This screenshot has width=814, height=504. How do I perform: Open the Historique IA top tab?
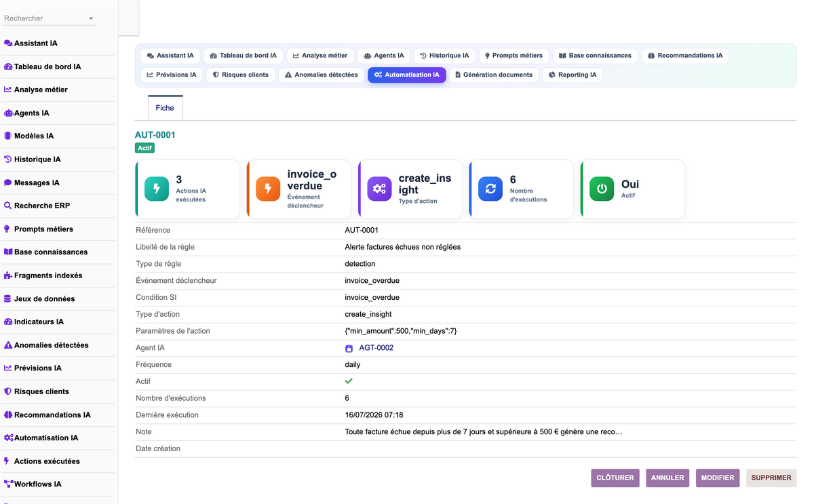[x=444, y=56]
